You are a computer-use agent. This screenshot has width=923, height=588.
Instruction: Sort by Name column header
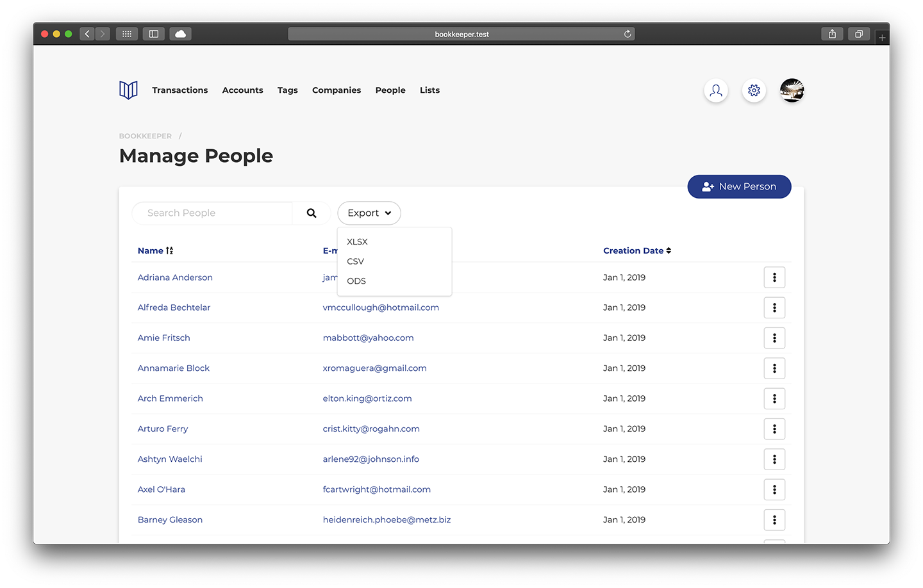click(155, 250)
